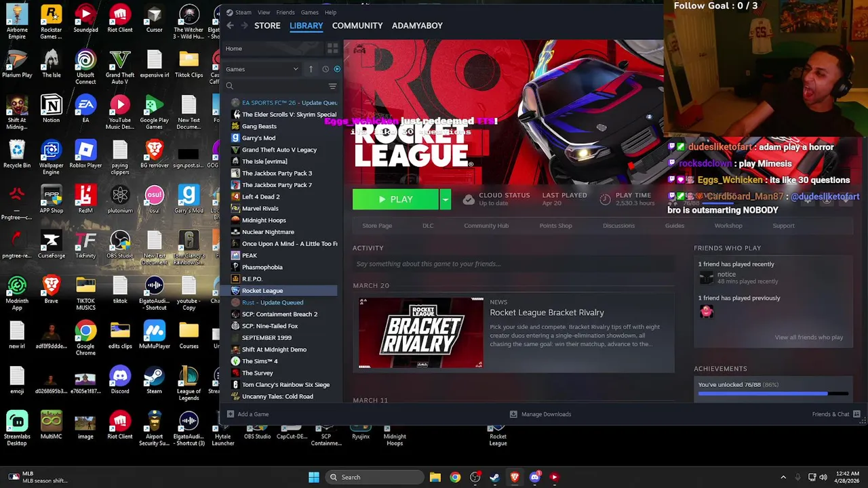Open the ADAMYABOY profile tab

coord(417,26)
